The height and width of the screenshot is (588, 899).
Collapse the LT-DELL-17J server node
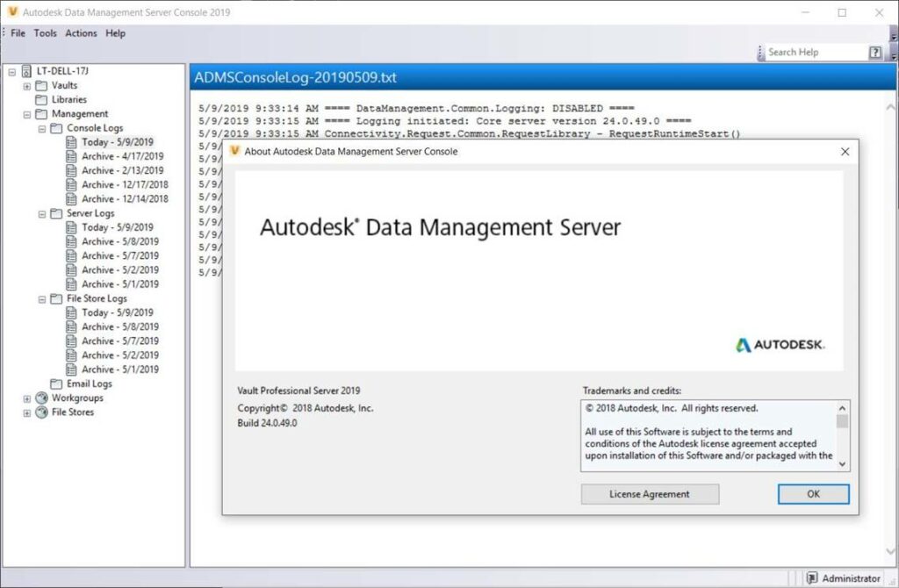coord(12,72)
